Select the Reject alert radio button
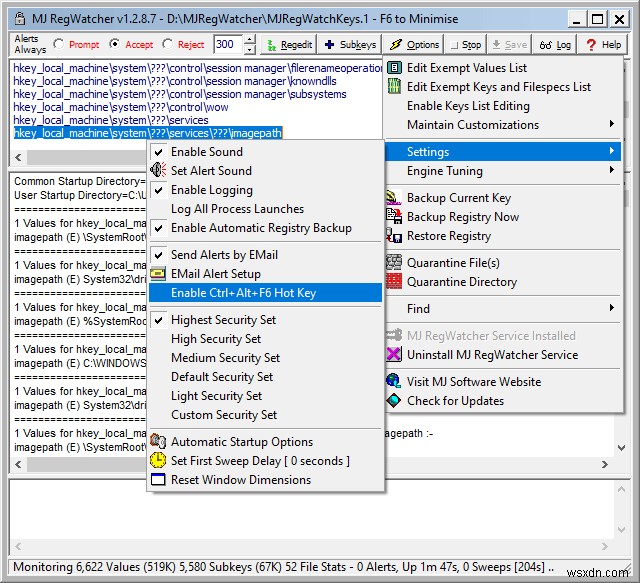This screenshot has width=640, height=583. point(167,44)
